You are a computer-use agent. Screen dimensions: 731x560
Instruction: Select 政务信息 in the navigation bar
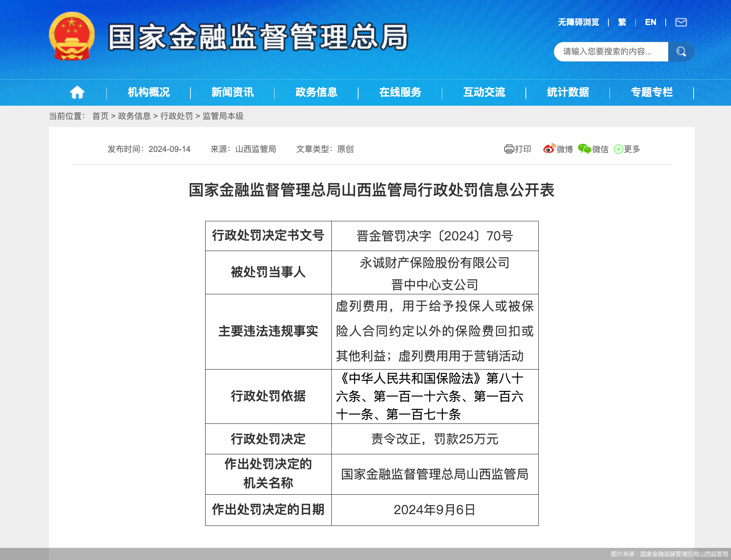click(316, 92)
